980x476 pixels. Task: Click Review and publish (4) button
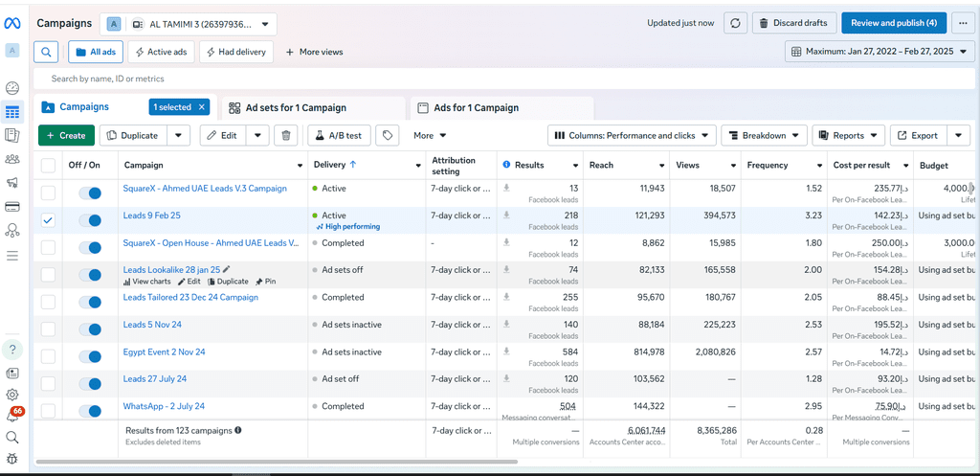(x=894, y=23)
